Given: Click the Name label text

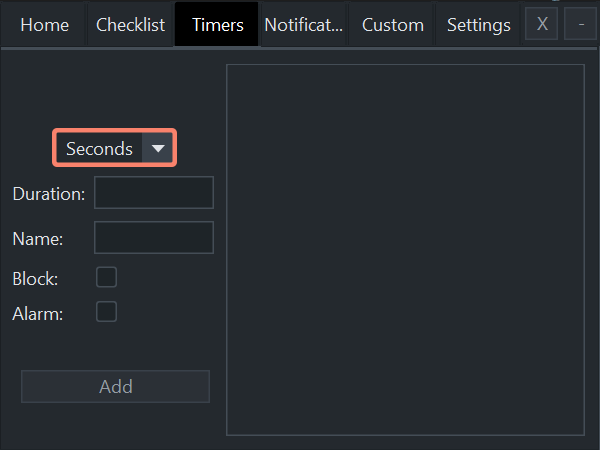Looking at the screenshot, I should [x=38, y=239].
